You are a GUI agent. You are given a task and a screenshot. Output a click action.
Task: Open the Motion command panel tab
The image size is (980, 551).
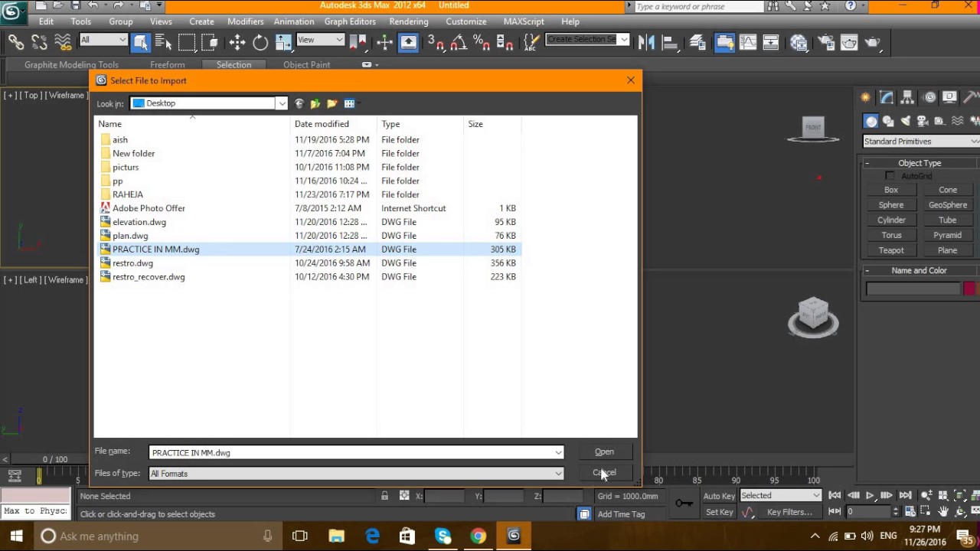[x=929, y=97]
